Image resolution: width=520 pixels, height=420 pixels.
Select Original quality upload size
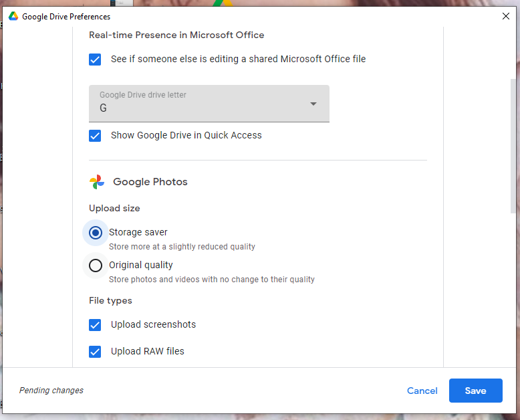(x=96, y=266)
